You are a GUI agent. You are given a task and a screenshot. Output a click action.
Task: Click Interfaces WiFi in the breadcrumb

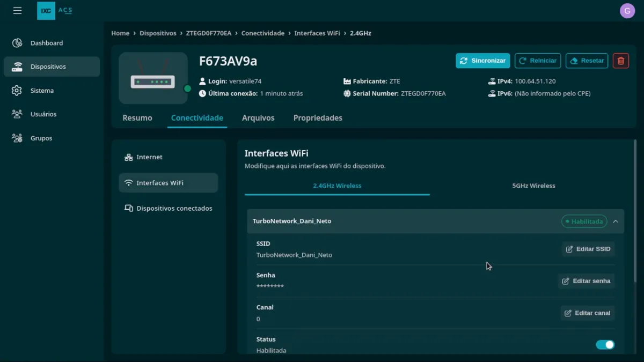point(317,33)
